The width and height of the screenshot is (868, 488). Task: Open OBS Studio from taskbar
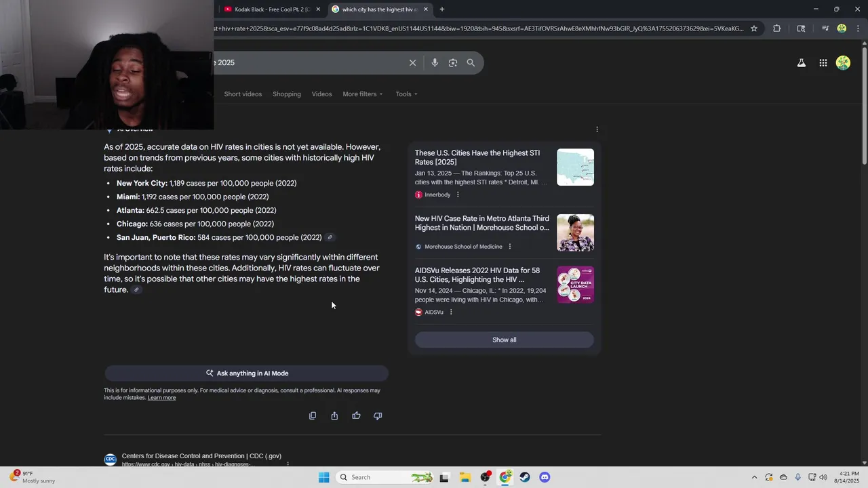[485, 477]
